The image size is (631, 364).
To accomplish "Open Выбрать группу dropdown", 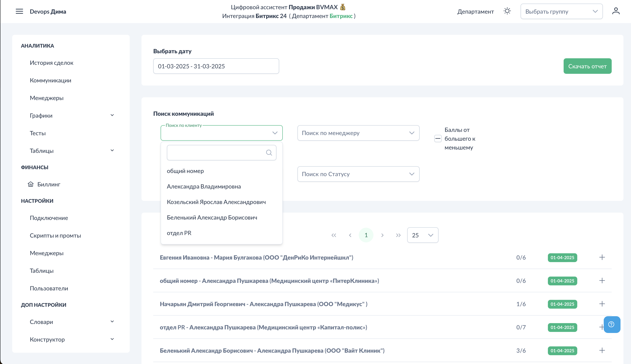I will [561, 12].
